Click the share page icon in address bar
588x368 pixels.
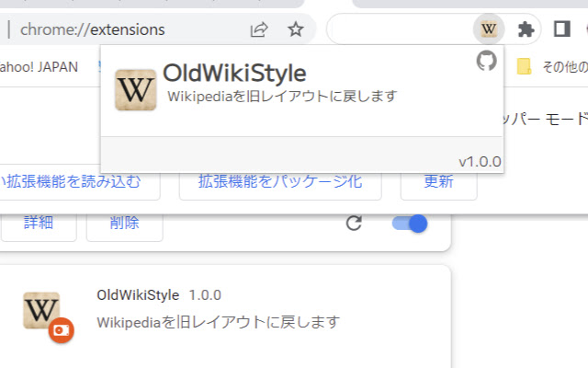pyautogui.click(x=259, y=29)
